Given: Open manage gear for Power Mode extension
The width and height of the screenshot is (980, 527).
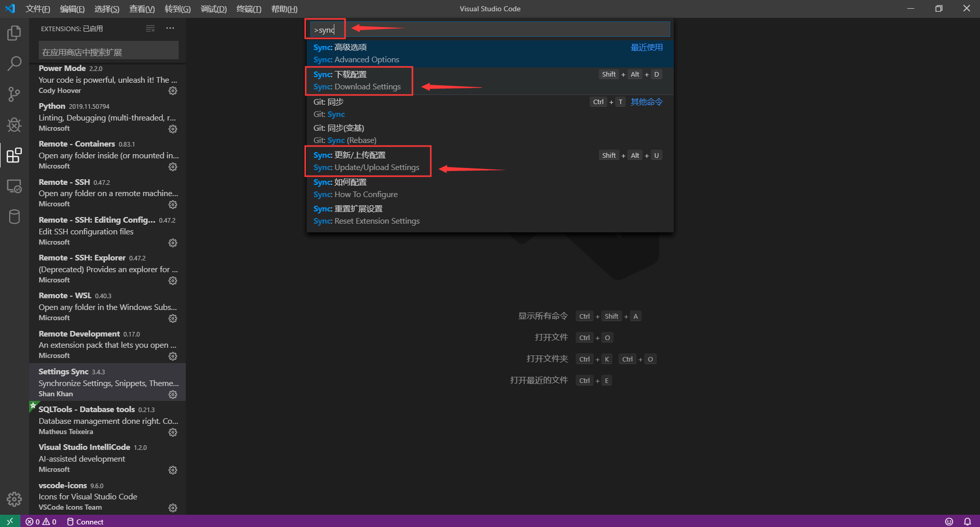Looking at the screenshot, I should (173, 91).
